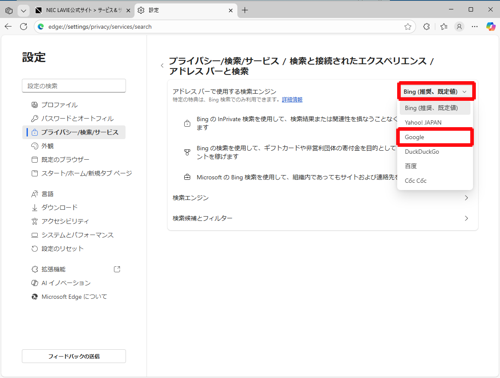
Task: Open the favorites list icon
Action: (x=443, y=27)
